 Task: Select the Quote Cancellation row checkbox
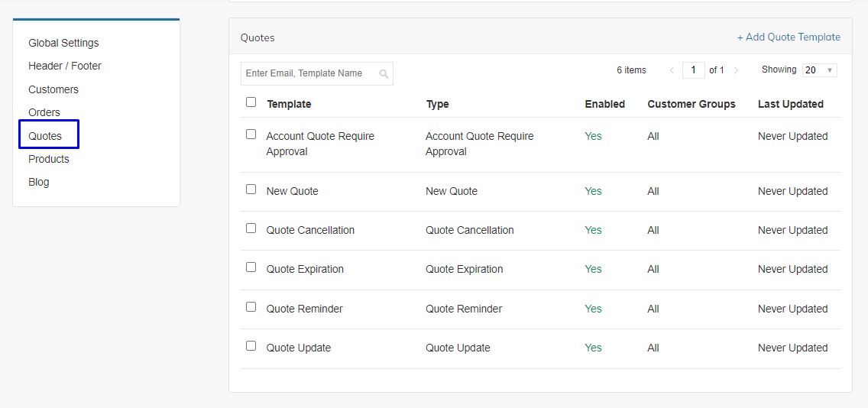(251, 228)
